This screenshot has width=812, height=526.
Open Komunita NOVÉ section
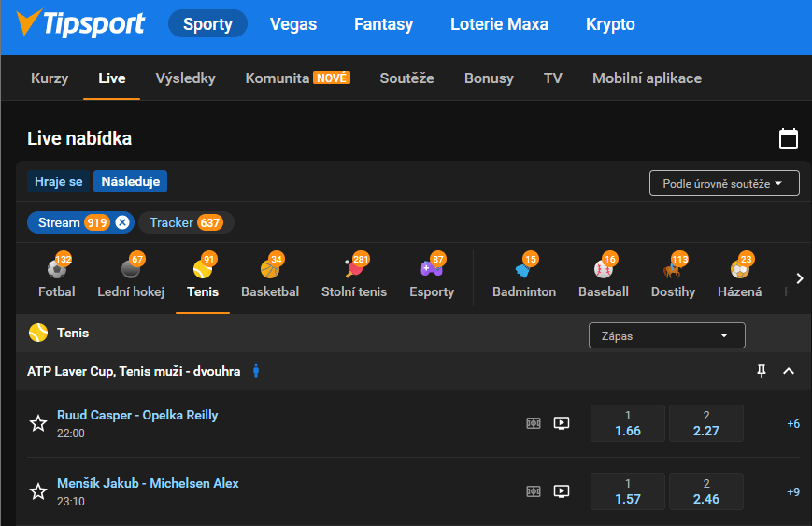[x=298, y=78]
